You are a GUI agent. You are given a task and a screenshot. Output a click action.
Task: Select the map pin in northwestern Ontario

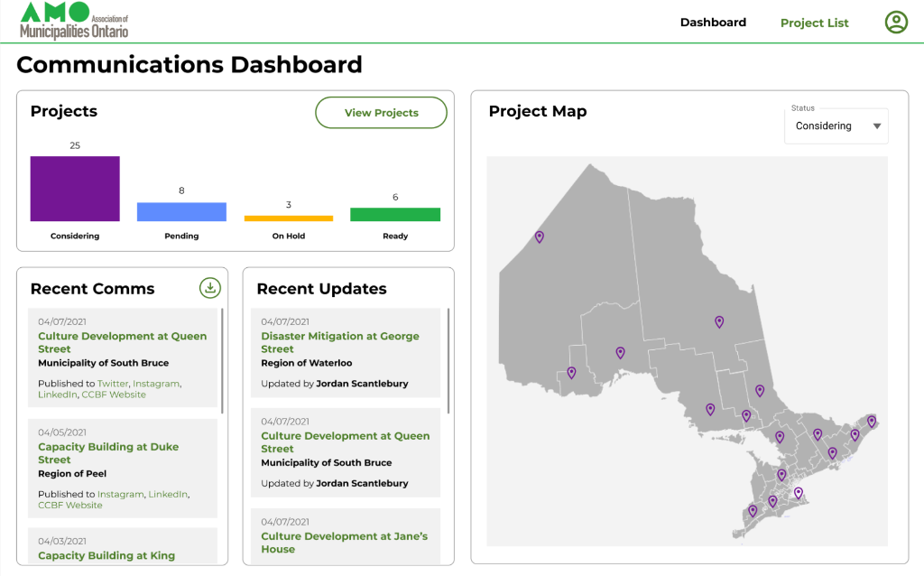(540, 237)
